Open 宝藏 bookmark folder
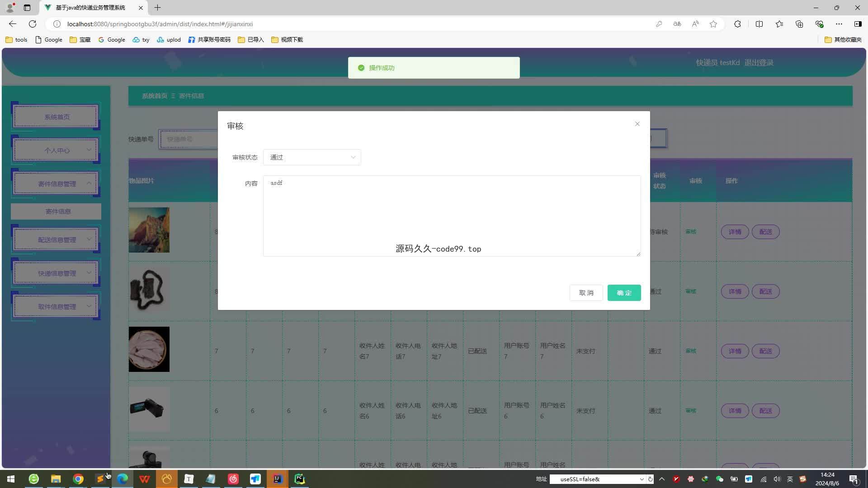 (x=80, y=40)
